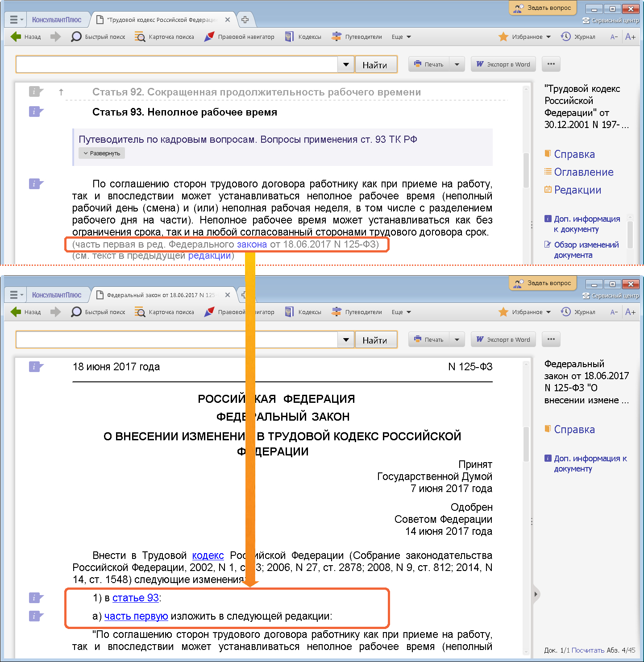Screen dimensions: 644x662
Task: Expand Развернуть under the Путеводитель note
Action: coord(102,153)
